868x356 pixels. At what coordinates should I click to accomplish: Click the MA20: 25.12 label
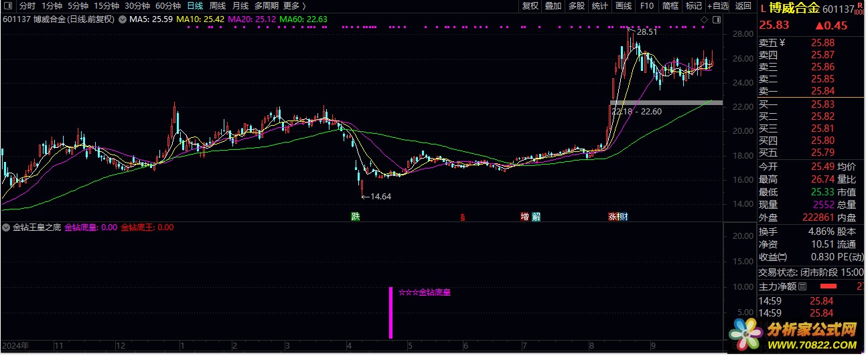coord(252,19)
